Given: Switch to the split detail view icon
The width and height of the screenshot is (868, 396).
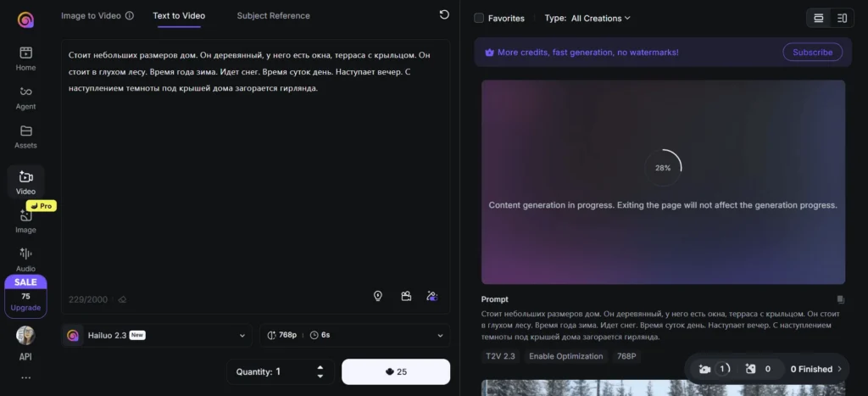Looking at the screenshot, I should click(x=842, y=19).
